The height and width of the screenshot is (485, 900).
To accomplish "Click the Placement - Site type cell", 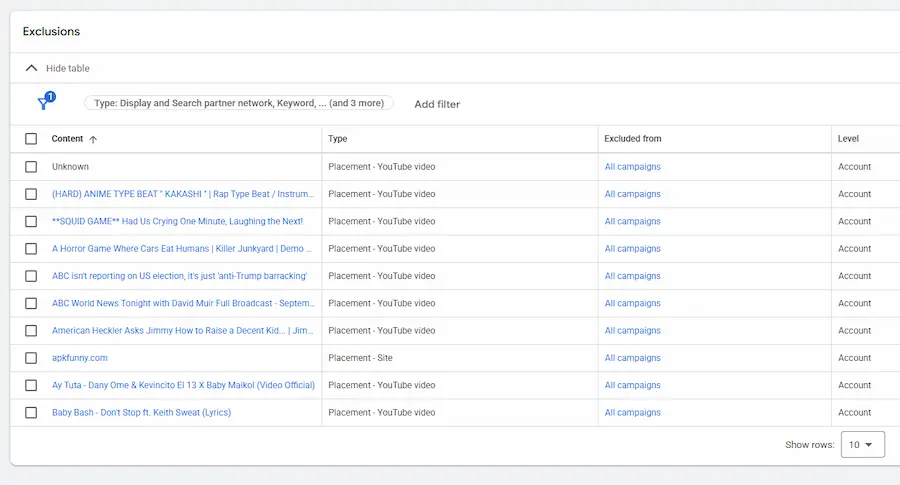I will 360,358.
